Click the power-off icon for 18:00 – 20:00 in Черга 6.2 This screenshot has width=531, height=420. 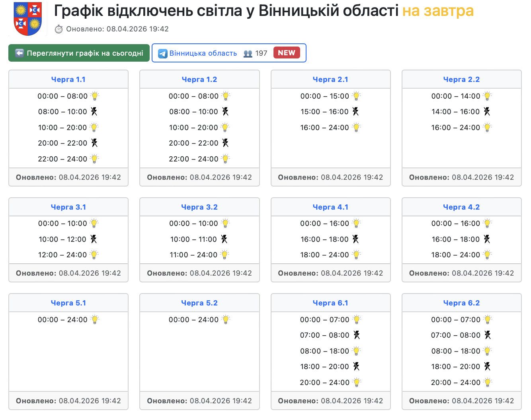487,366
